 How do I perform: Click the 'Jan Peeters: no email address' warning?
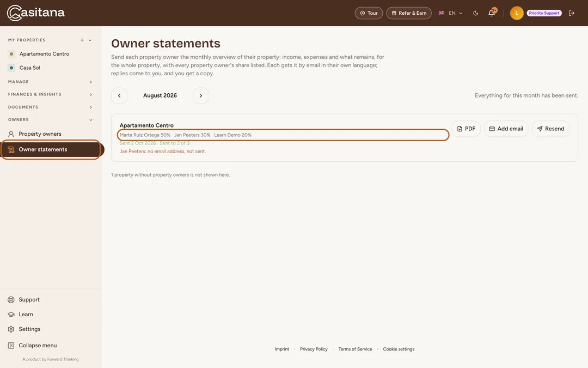(162, 152)
